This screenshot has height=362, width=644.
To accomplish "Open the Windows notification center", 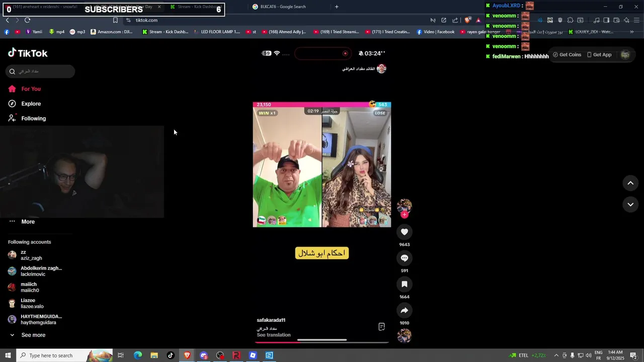I will [633, 355].
